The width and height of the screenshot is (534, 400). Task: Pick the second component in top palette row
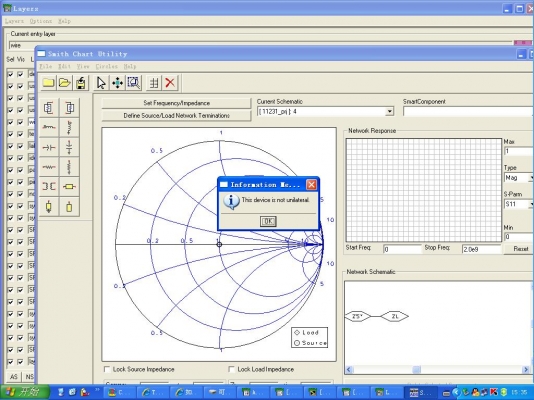69,108
